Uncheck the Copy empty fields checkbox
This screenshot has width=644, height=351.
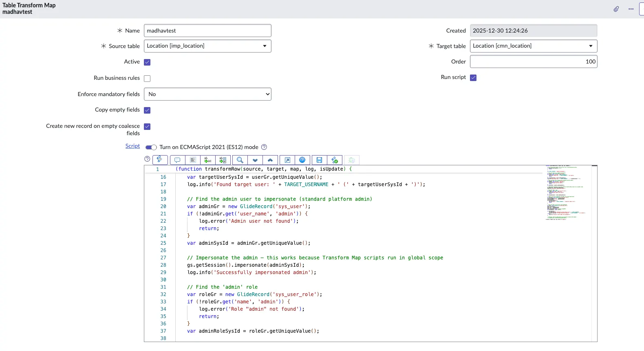coord(147,110)
